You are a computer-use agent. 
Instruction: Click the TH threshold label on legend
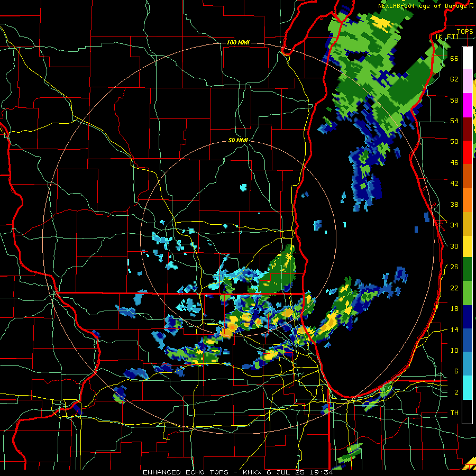(454, 413)
